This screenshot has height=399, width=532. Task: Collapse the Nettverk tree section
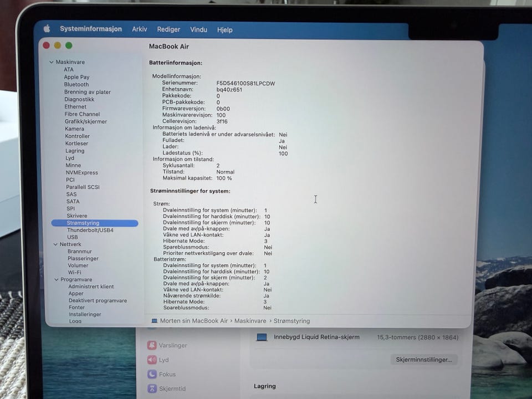coord(55,244)
